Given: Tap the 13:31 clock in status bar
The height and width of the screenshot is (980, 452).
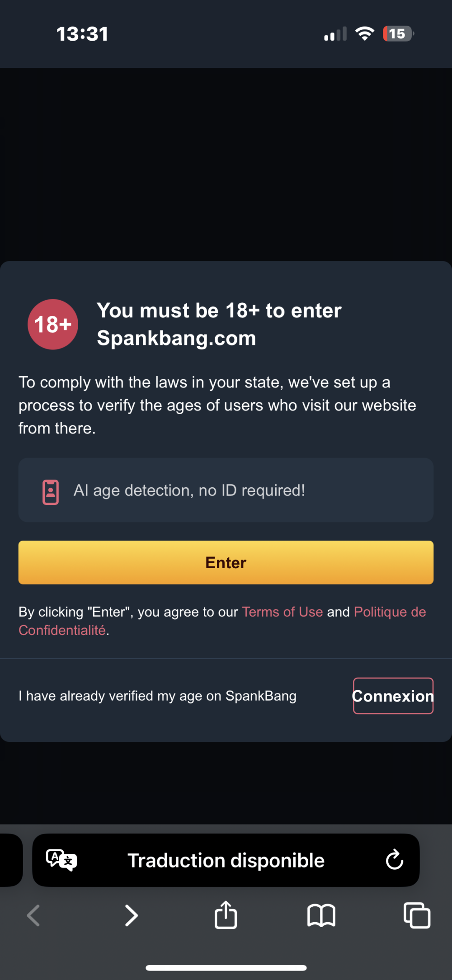Looking at the screenshot, I should (x=82, y=34).
